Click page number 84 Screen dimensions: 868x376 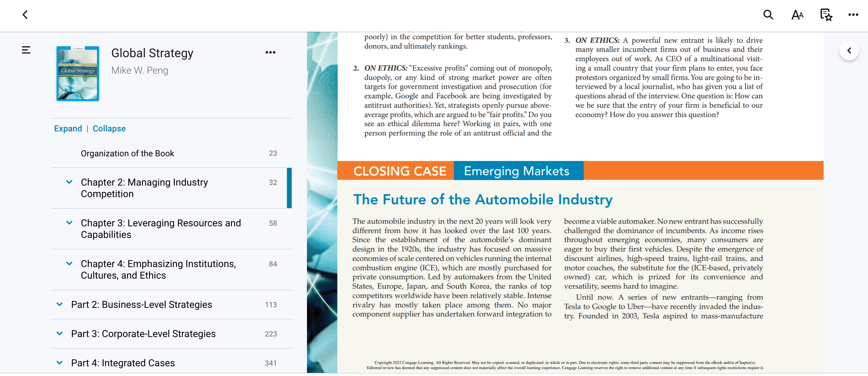(273, 264)
